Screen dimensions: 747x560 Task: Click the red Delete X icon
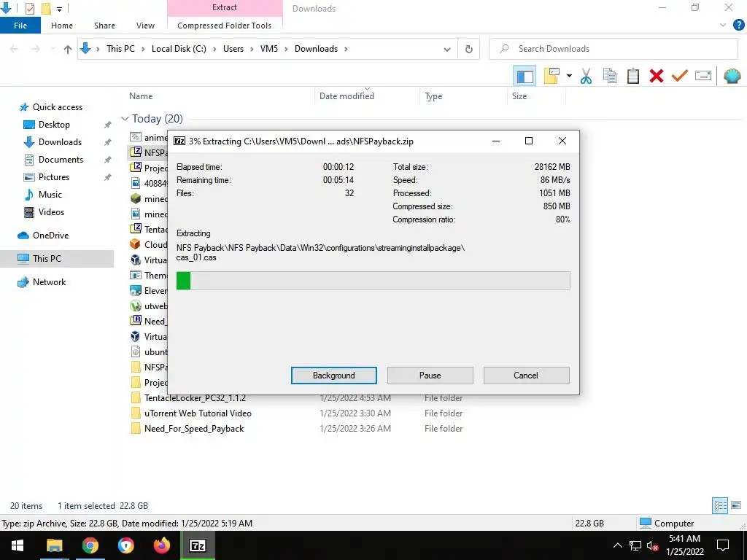[656, 76]
